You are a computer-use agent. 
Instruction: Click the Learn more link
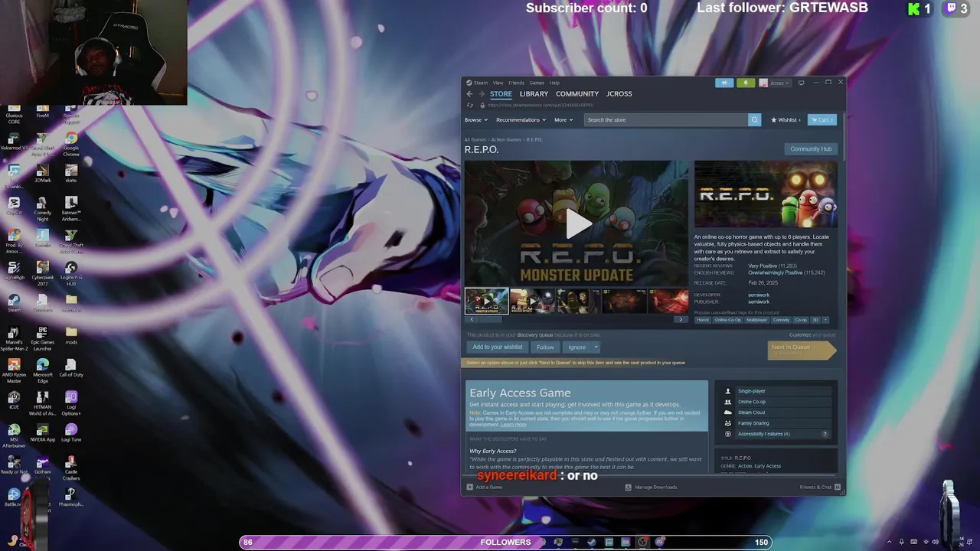point(513,424)
